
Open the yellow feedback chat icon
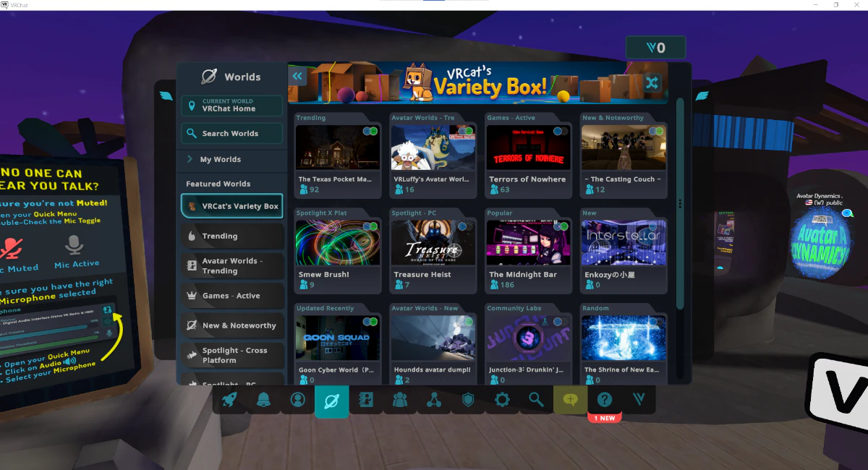570,400
